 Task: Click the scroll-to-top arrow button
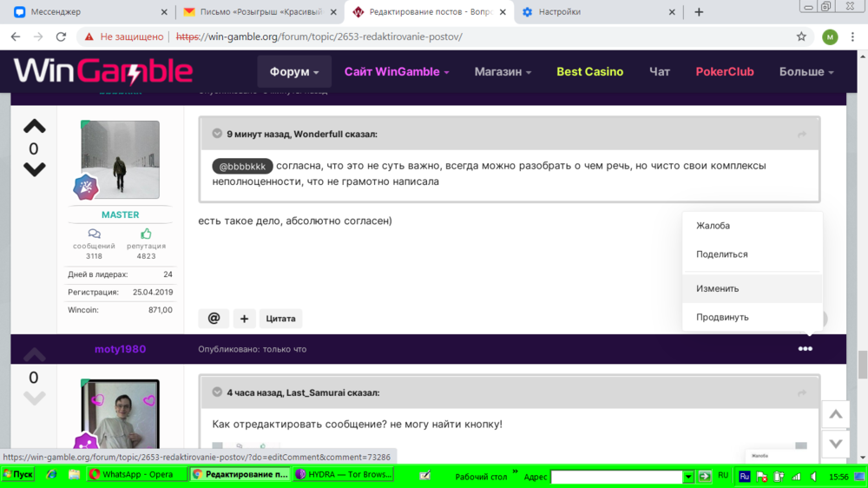(x=835, y=414)
